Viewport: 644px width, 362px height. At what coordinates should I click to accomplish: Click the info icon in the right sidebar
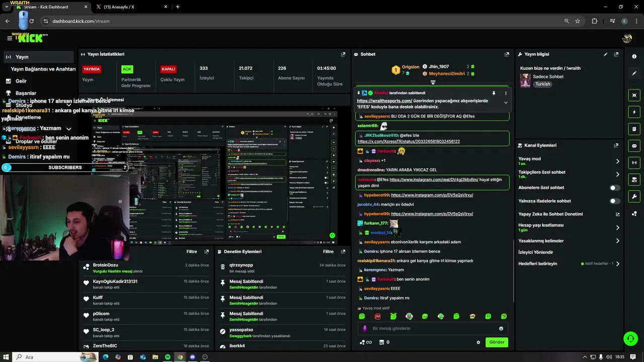tap(634, 56)
